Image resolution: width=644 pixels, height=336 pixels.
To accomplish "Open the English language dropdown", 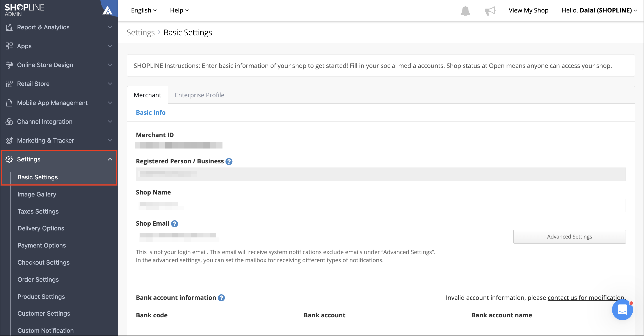I will 144,10.
